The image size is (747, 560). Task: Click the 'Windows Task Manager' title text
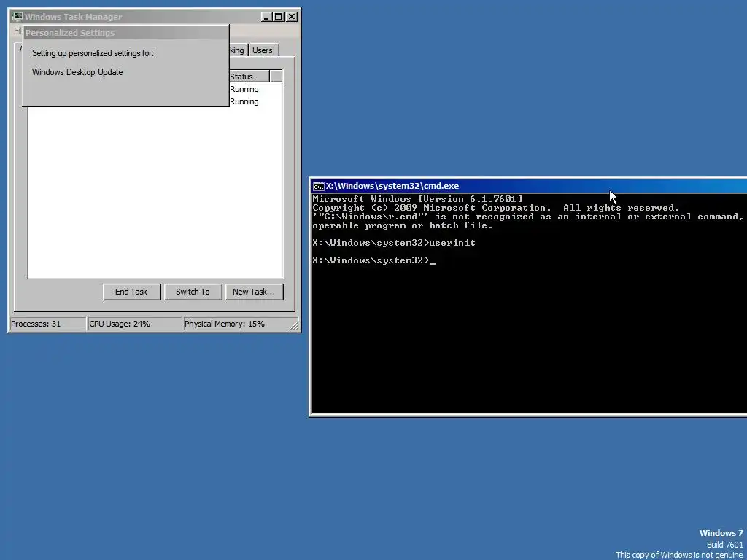74,17
